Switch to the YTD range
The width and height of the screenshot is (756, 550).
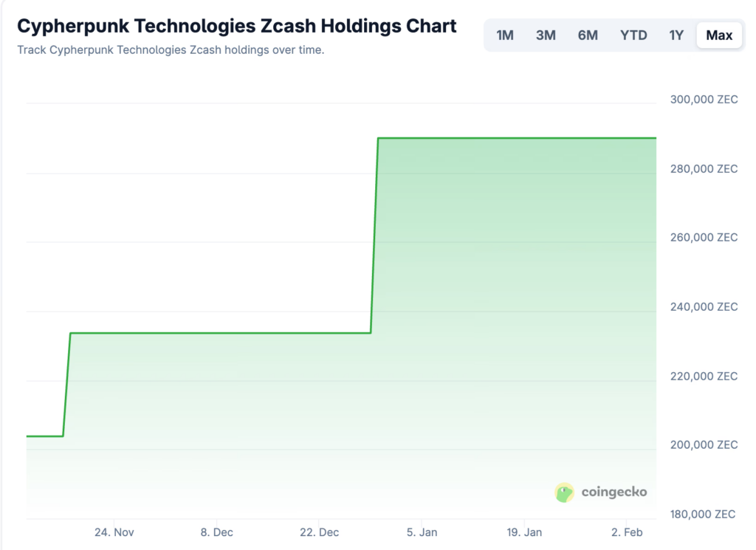pos(633,35)
